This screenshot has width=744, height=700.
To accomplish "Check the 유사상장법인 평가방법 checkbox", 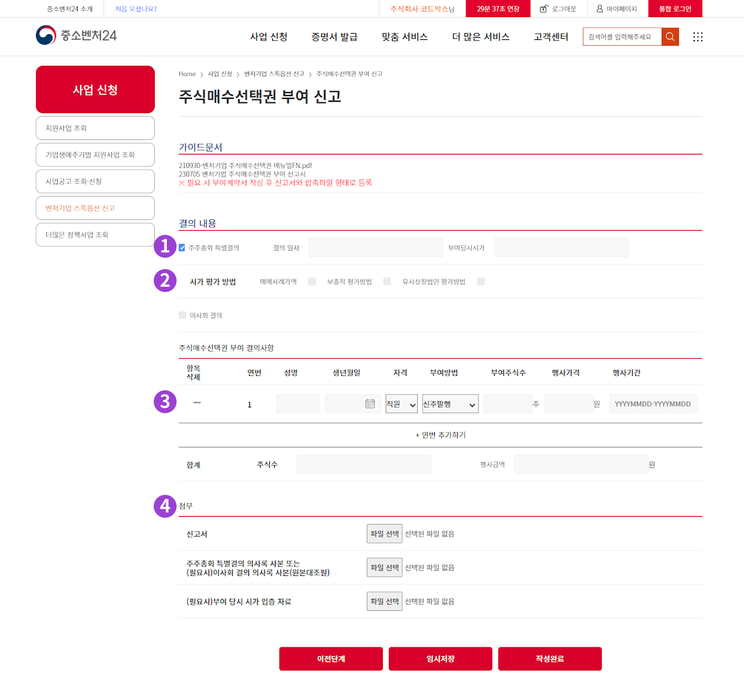I will coord(481,281).
